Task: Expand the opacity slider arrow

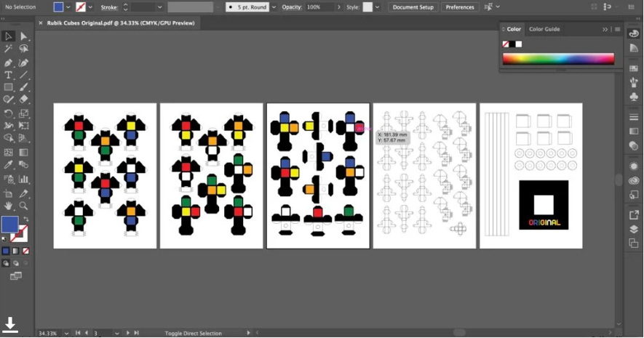Action: [339, 7]
